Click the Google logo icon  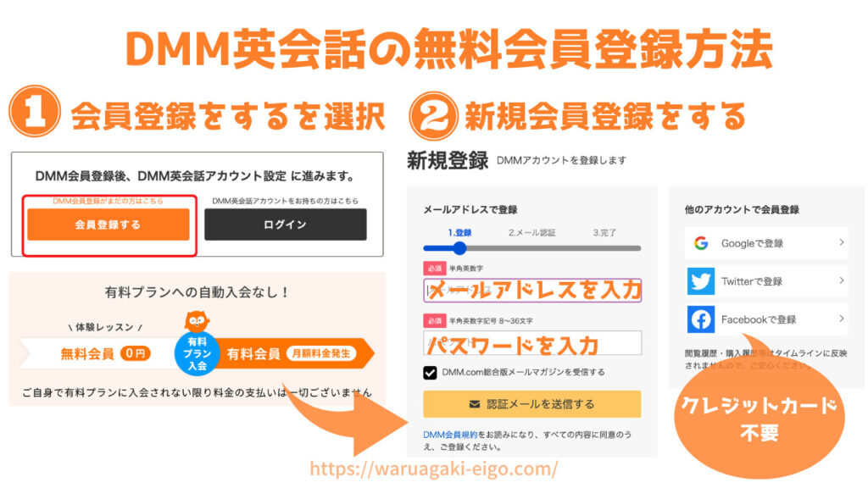pos(701,243)
